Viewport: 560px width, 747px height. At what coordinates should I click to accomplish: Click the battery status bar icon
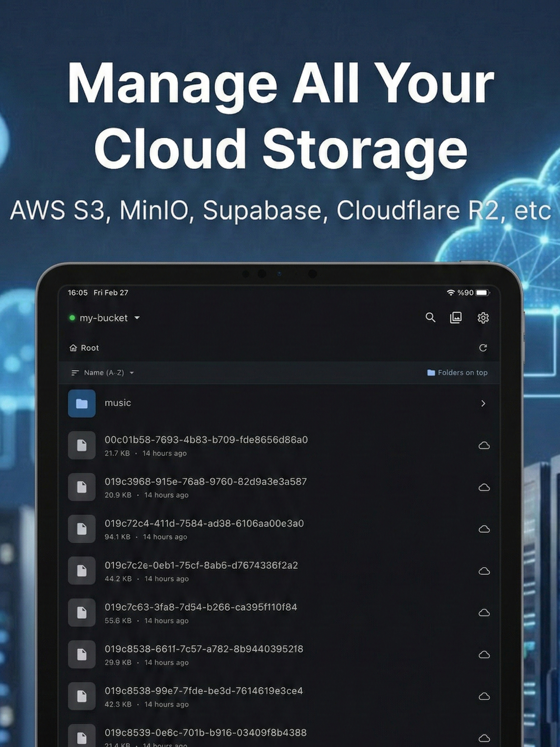click(483, 293)
